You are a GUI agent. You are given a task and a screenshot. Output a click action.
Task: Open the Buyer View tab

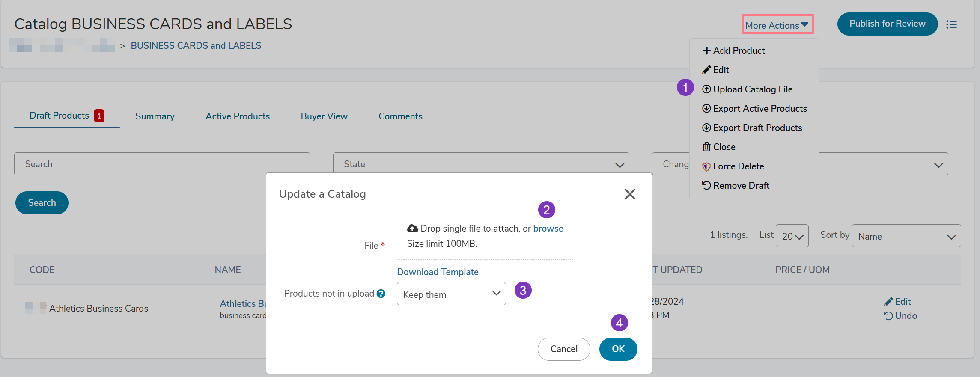324,116
